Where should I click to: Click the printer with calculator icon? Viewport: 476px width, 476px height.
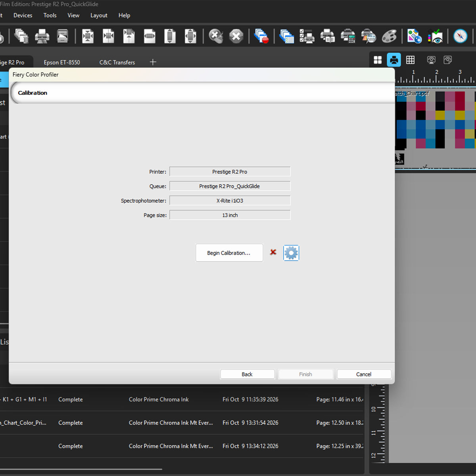348,36
